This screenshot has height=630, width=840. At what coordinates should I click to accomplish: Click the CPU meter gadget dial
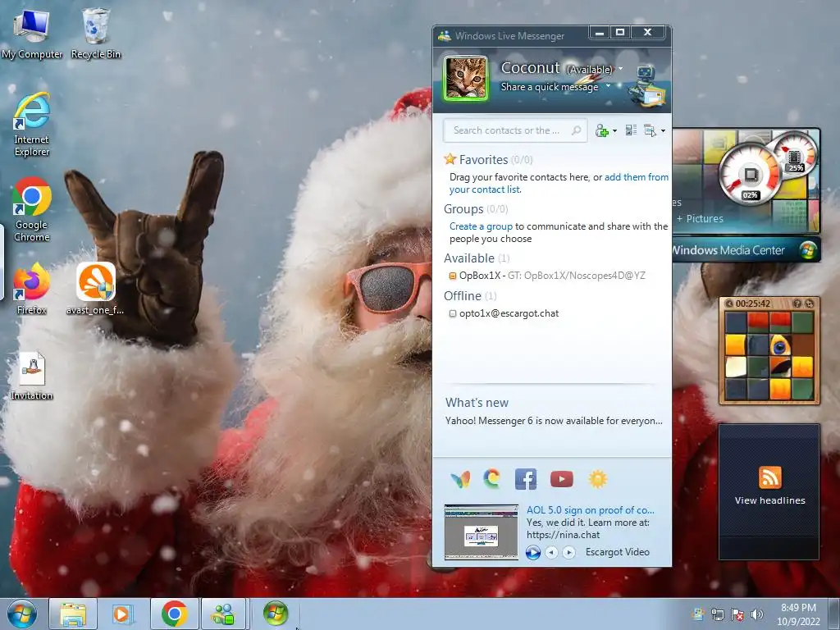pyautogui.click(x=750, y=174)
